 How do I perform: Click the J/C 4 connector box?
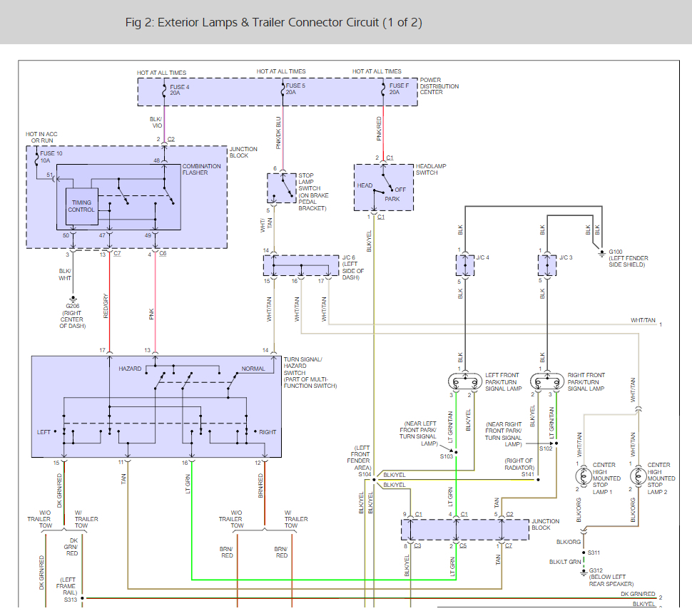point(464,265)
